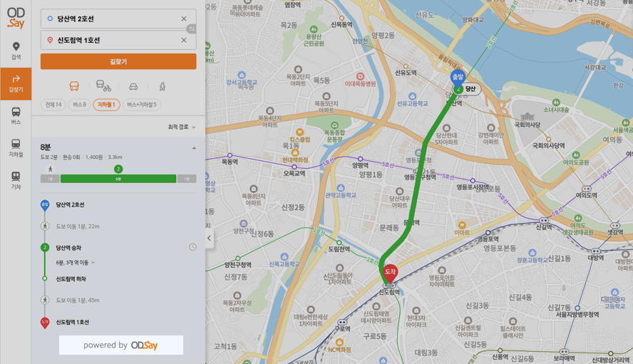Collapse the side panel with left chevron
The width and height of the screenshot is (633, 364).
pyautogui.click(x=209, y=238)
